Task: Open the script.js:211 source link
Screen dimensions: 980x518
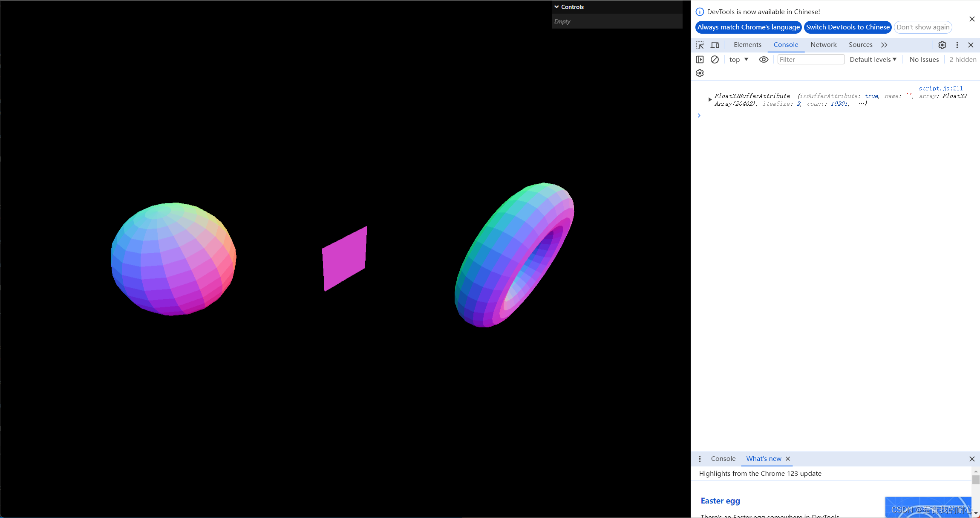Action: tap(940, 88)
